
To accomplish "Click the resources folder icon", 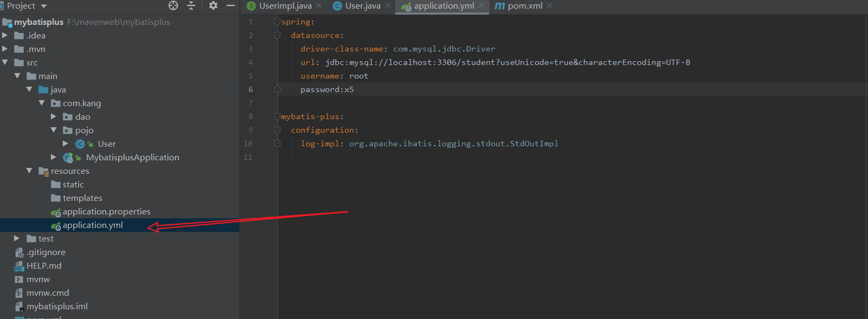I will (44, 171).
